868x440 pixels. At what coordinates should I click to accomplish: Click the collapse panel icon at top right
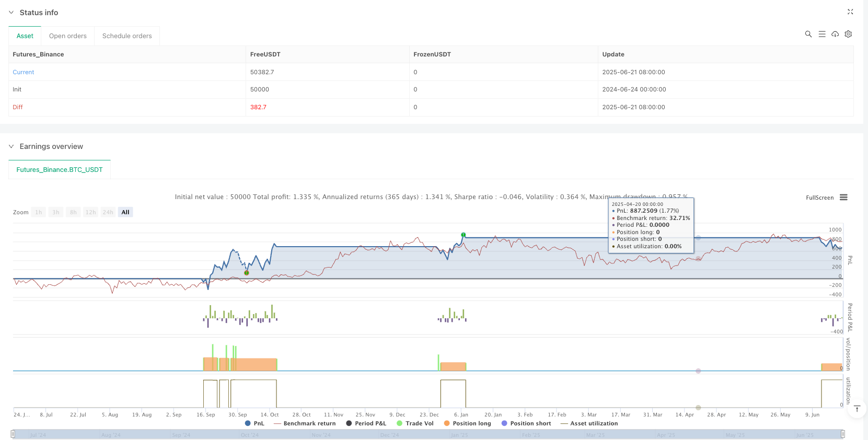[850, 11]
